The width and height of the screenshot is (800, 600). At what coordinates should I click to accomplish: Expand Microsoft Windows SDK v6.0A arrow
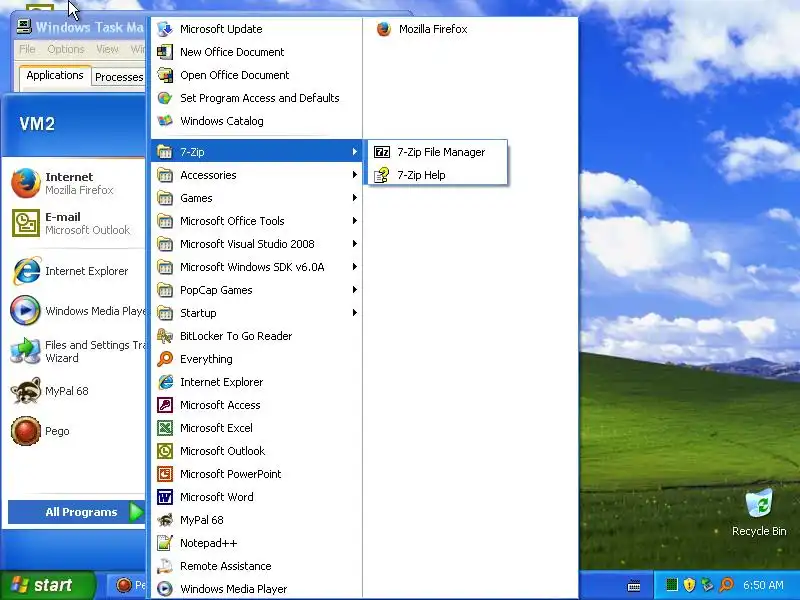click(354, 267)
